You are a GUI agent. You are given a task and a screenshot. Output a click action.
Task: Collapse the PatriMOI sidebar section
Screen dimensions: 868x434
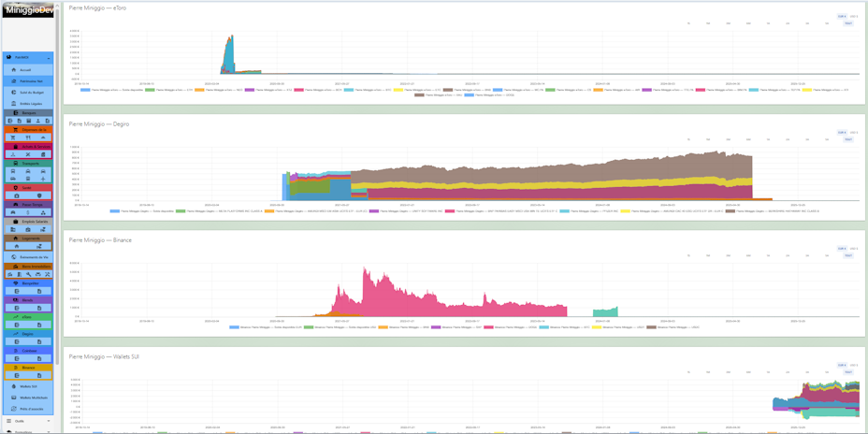coord(28,57)
